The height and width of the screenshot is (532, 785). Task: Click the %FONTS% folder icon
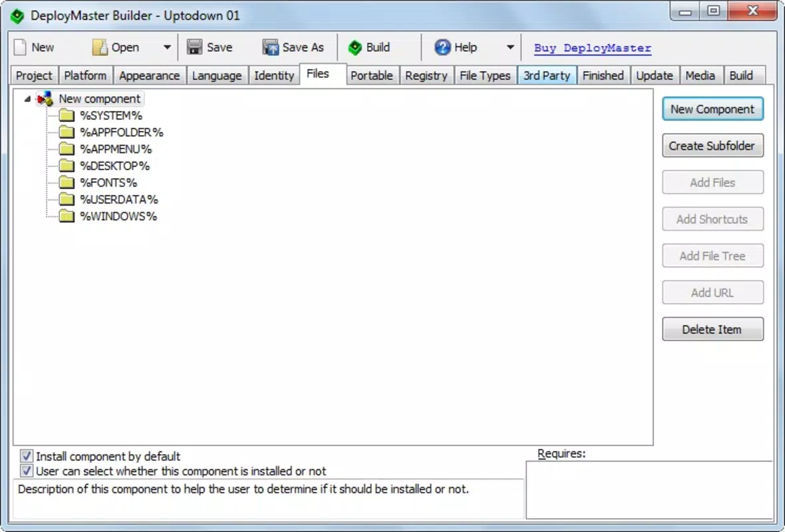(67, 183)
